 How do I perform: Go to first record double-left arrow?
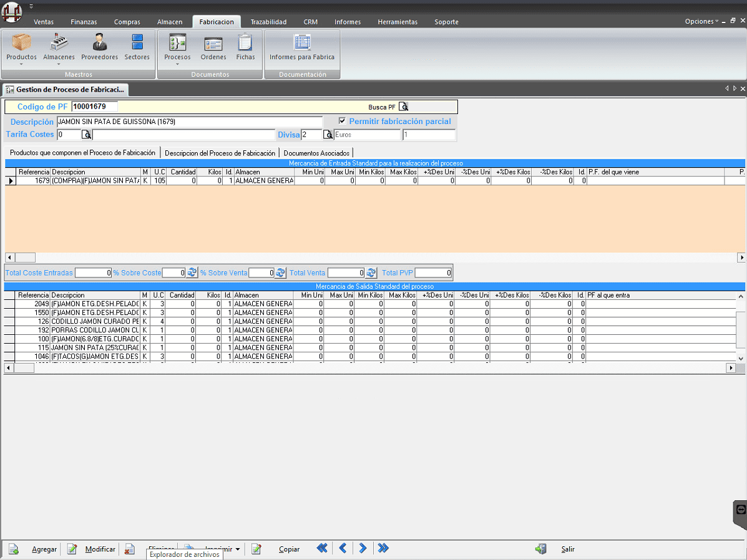click(322, 548)
